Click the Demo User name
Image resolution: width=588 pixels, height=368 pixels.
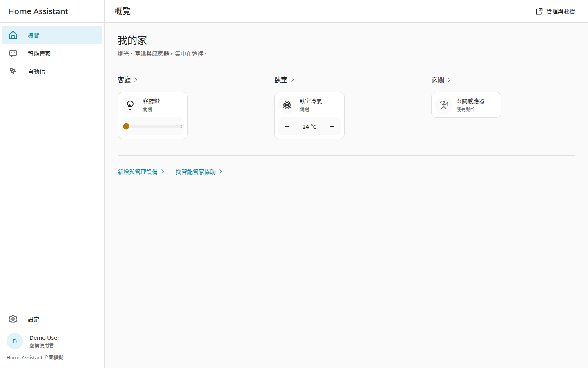(x=45, y=338)
